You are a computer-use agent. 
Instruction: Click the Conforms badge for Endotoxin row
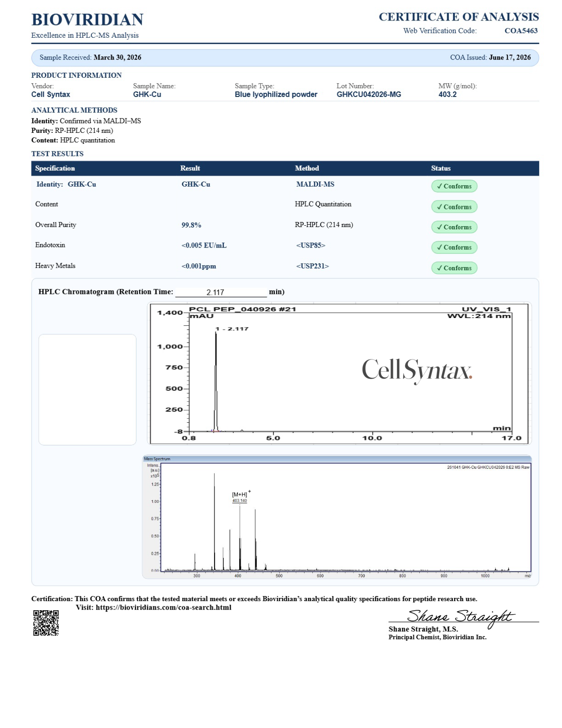click(x=454, y=248)
